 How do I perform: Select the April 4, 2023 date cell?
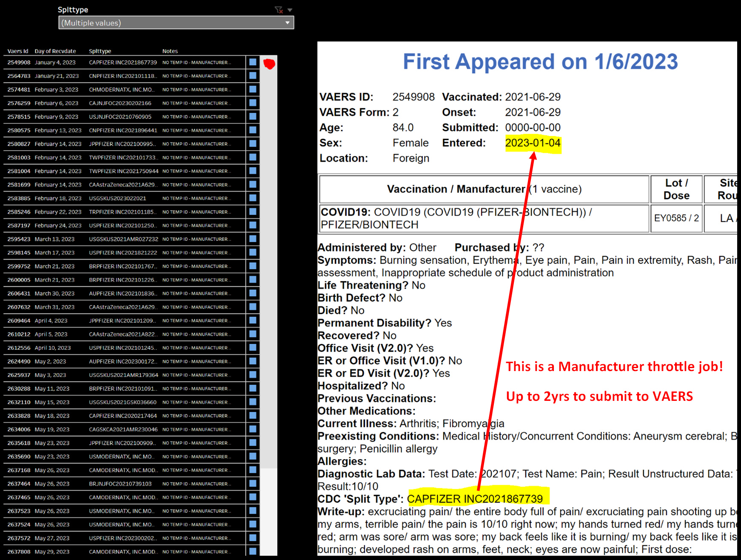[51, 321]
